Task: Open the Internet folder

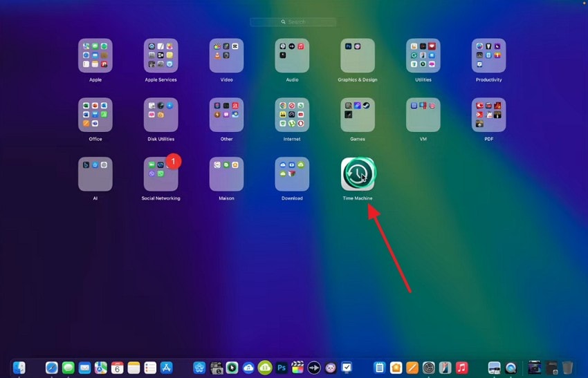Action: click(x=292, y=115)
